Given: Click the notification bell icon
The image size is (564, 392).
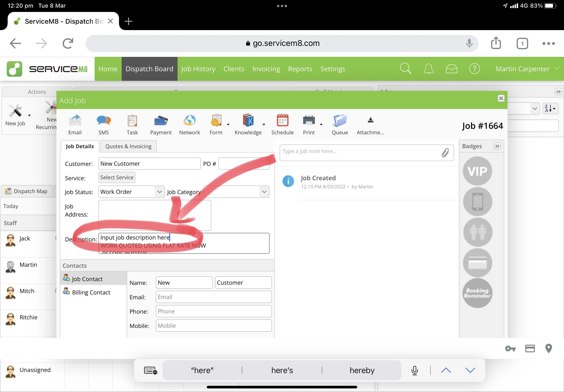Looking at the screenshot, I should [x=428, y=69].
